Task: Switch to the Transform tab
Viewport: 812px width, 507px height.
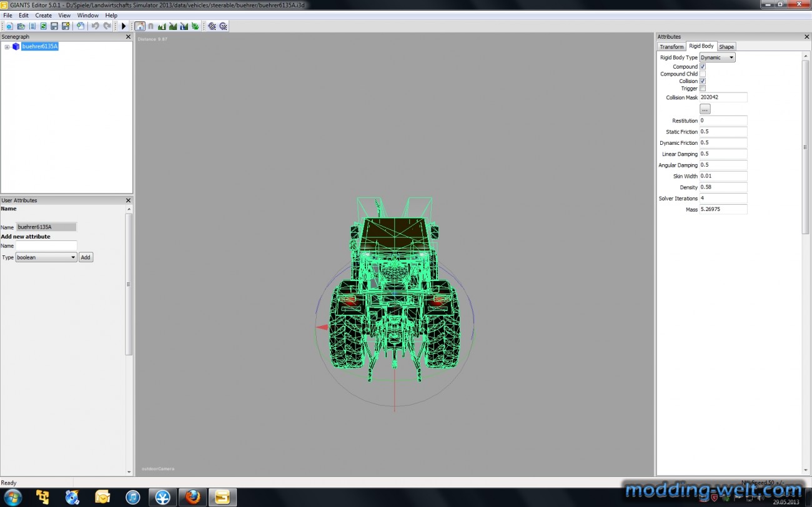Action: (671, 47)
